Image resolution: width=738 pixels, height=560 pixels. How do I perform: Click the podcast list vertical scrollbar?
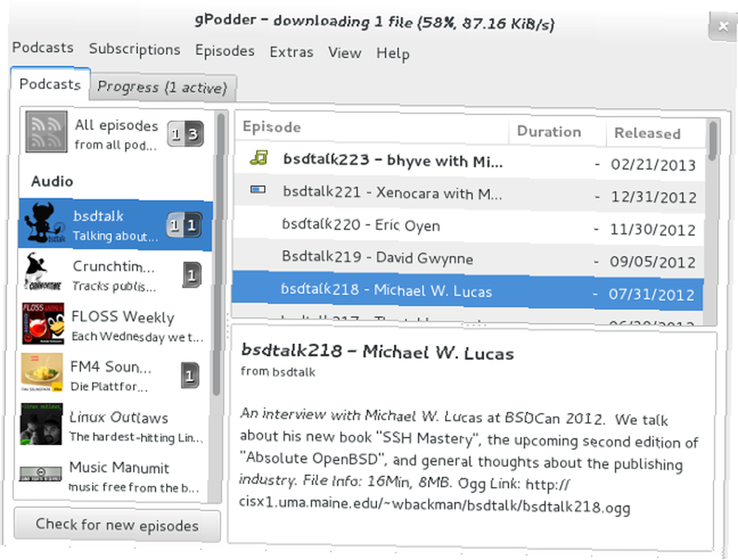tap(218, 306)
